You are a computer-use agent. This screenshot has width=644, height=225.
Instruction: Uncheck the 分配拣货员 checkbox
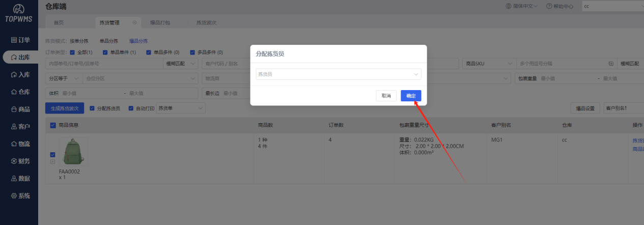[92, 108]
